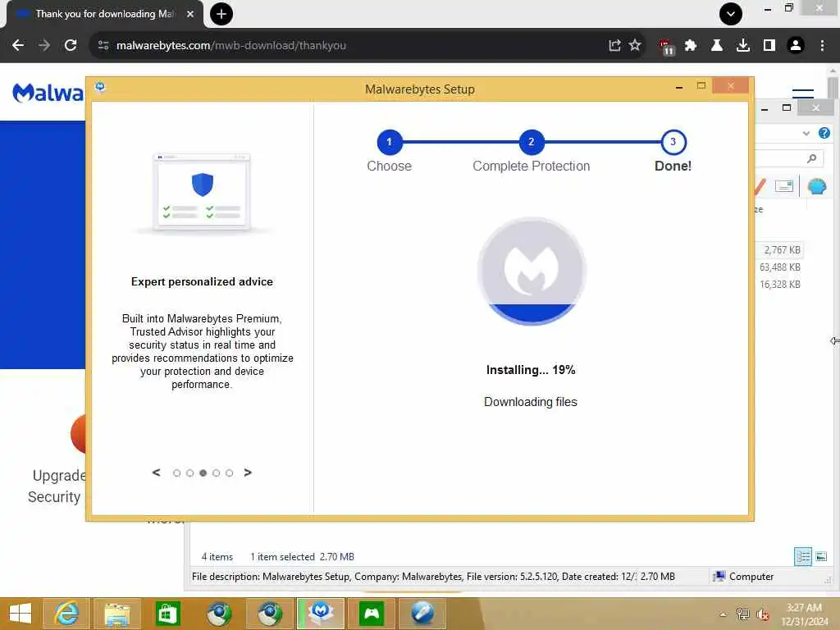Reload the Malwarebytes page
The image size is (840, 630).
pyautogui.click(x=71, y=46)
